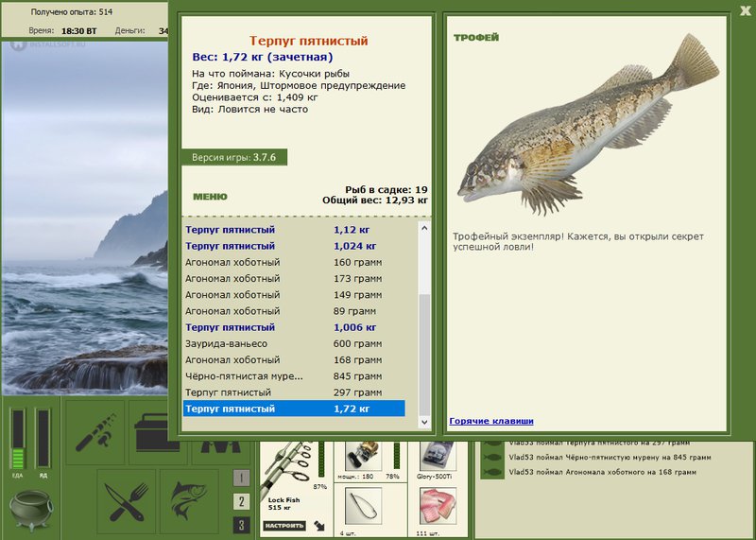Click the Рыб в садке: 19 text
The height and width of the screenshot is (540, 756).
click(x=387, y=190)
